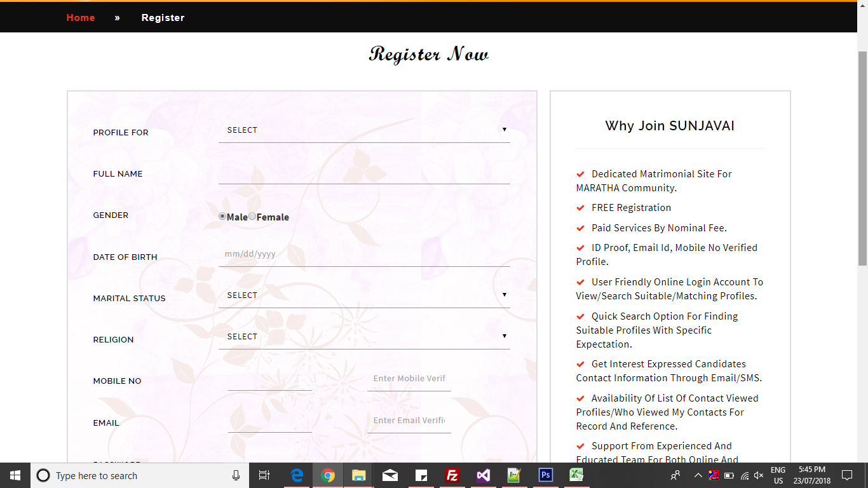Click the Register breadcrumb item

pyautogui.click(x=163, y=18)
